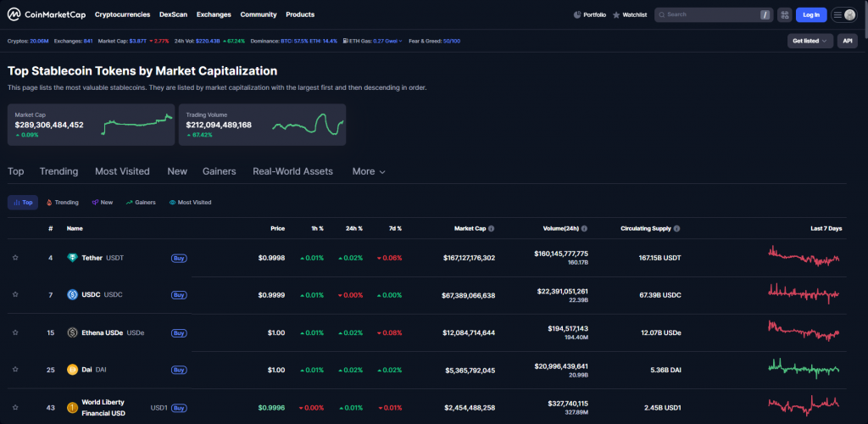
Task: Click Tether market cap $167,127,176,302
Action: [469, 258]
